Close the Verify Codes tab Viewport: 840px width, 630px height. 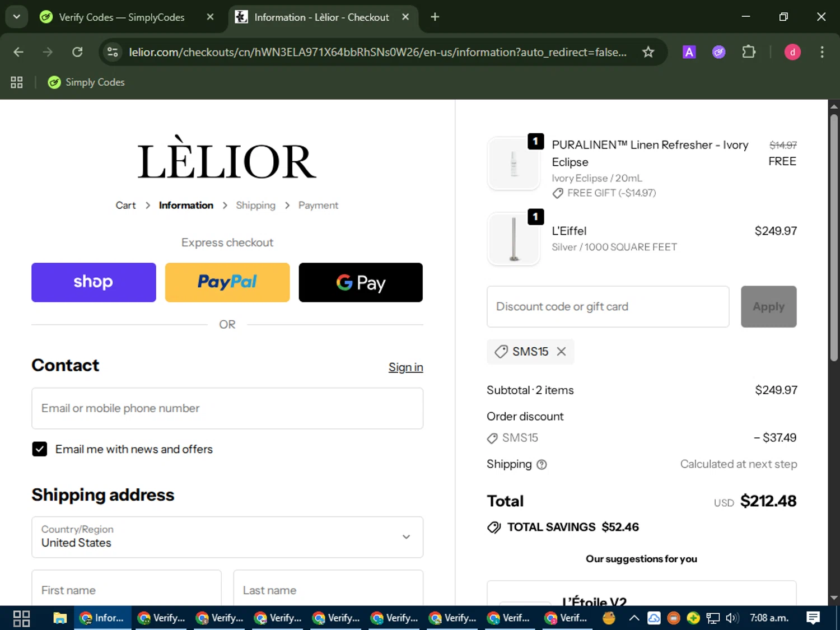pyautogui.click(x=210, y=17)
